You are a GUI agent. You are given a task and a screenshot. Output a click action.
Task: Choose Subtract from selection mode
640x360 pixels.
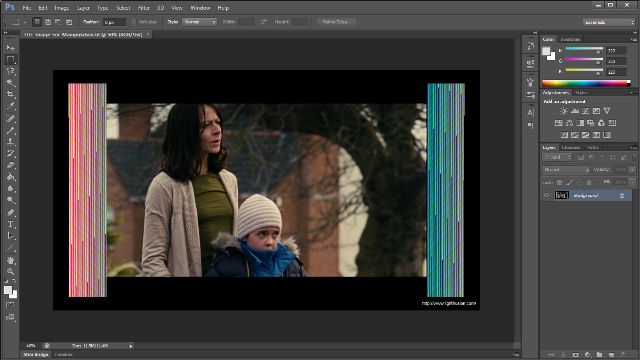(58, 22)
